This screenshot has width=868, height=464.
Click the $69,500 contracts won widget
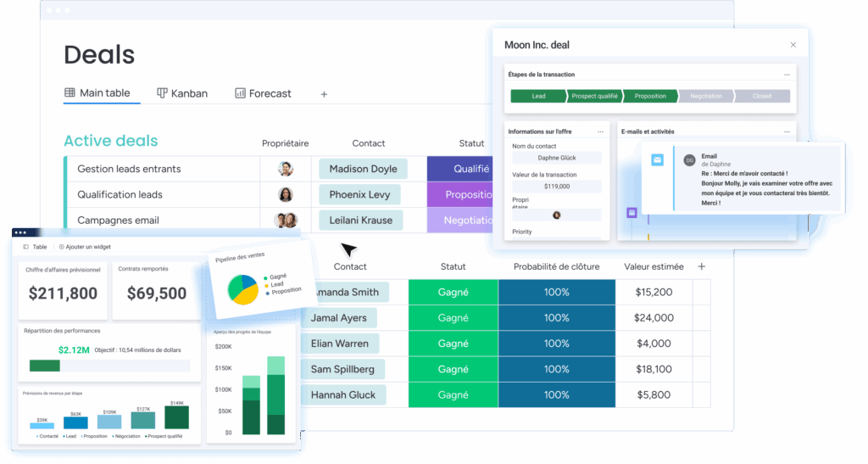[157, 291]
